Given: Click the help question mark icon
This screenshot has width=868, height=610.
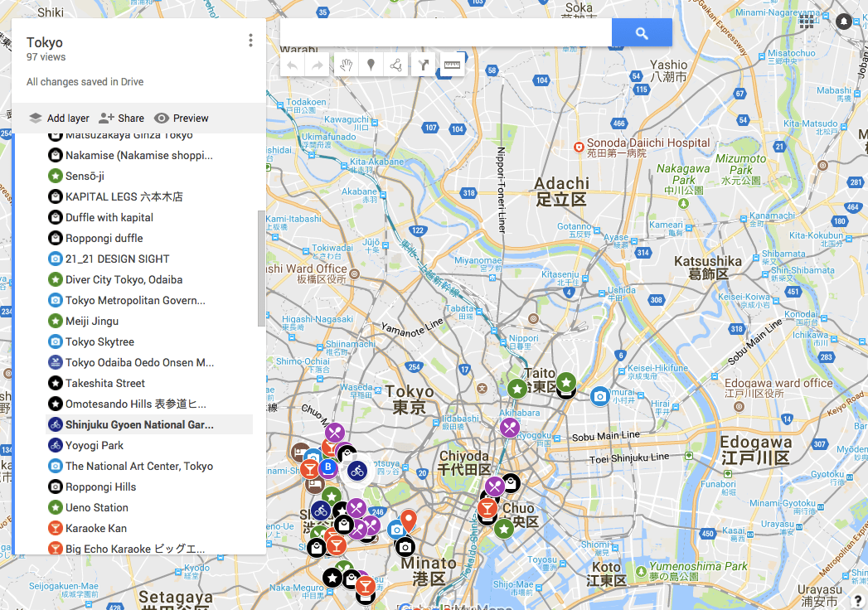Looking at the screenshot, I should [857, 600].
